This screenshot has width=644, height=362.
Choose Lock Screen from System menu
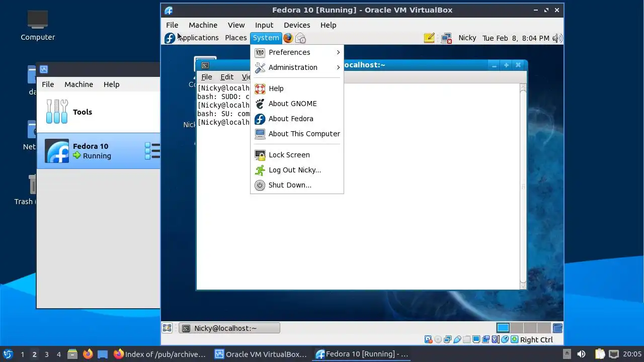297,155
